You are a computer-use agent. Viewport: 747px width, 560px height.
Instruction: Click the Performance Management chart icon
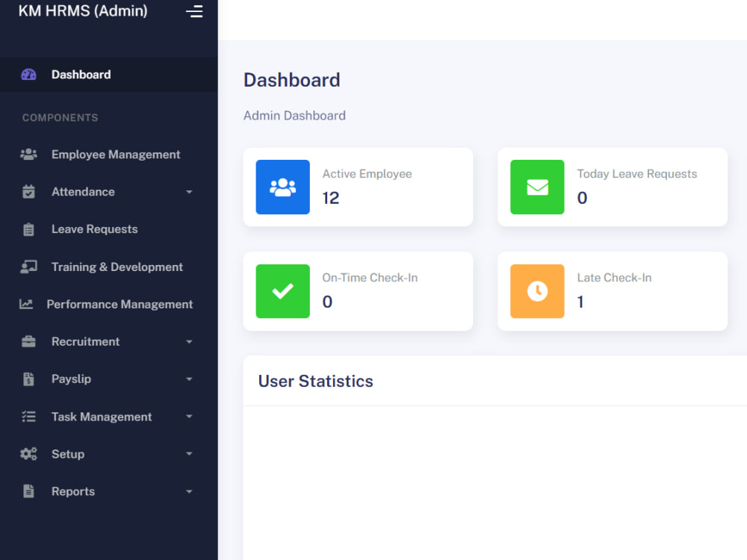26,304
